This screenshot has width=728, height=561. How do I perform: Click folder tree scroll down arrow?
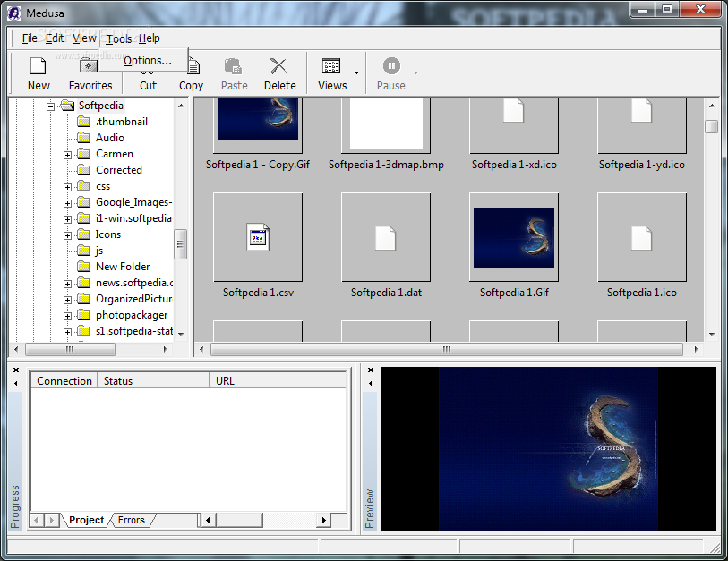pos(181,334)
